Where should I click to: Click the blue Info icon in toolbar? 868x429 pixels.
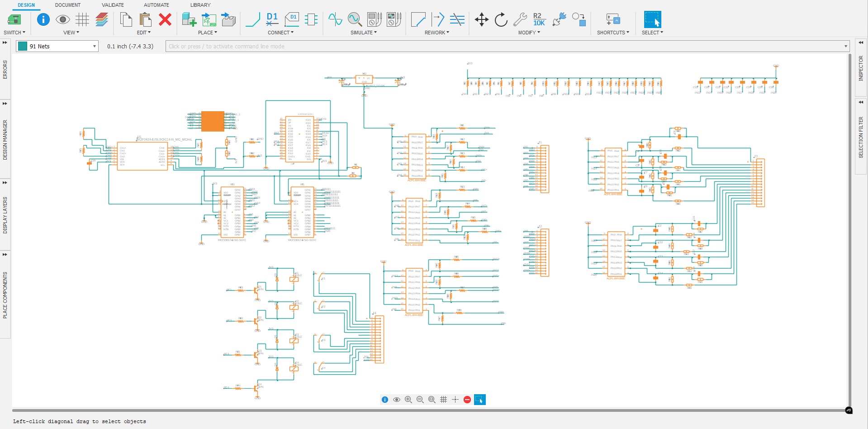pyautogui.click(x=43, y=19)
